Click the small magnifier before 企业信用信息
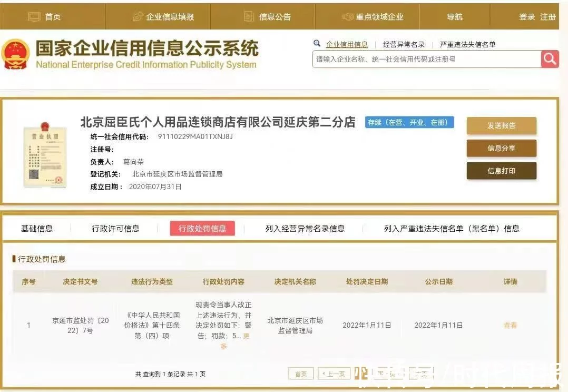The image size is (568, 392). 317,44
